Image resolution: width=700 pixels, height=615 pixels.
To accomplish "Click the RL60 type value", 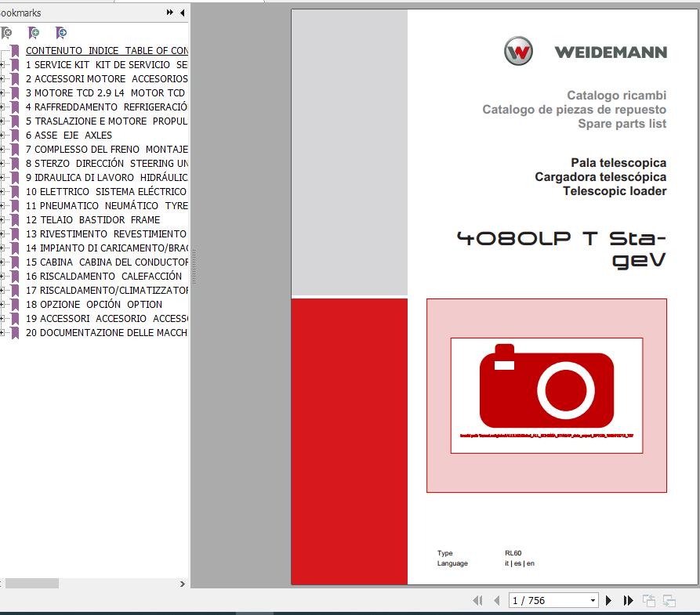I will coord(513,553).
